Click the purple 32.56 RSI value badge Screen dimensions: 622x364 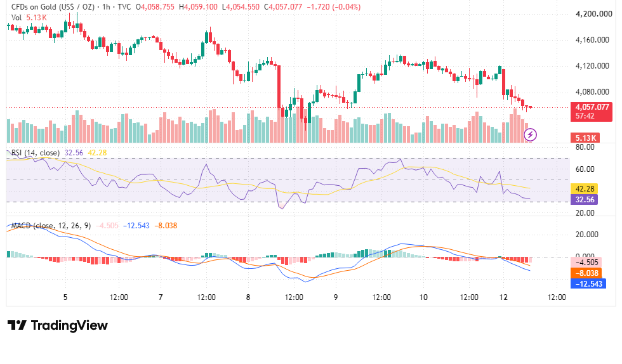pos(585,200)
